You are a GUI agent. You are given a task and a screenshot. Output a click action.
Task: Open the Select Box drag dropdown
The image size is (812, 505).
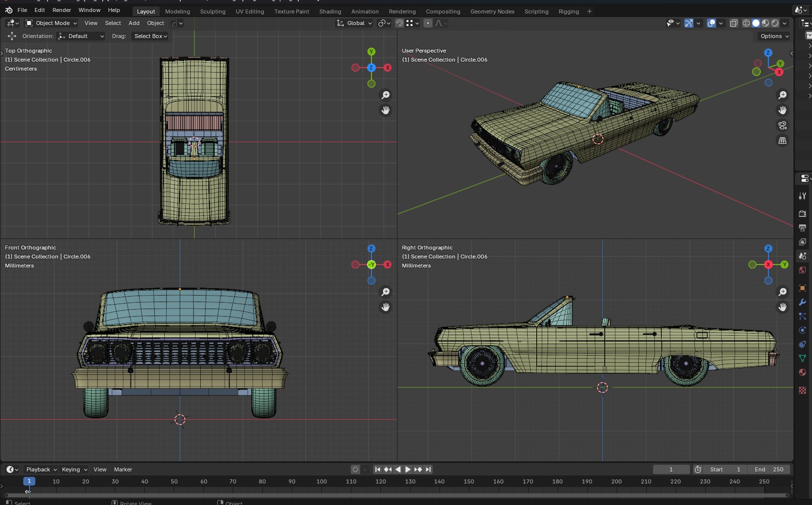[150, 36]
